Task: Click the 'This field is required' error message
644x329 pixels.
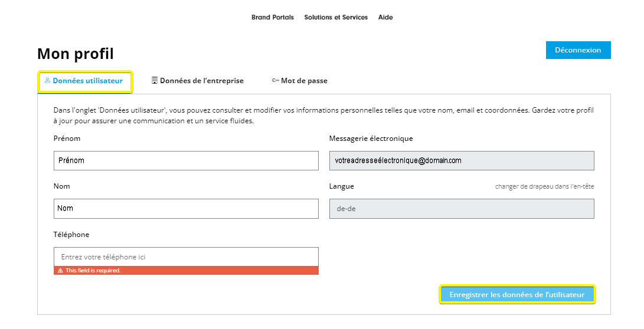Action: tap(93, 271)
